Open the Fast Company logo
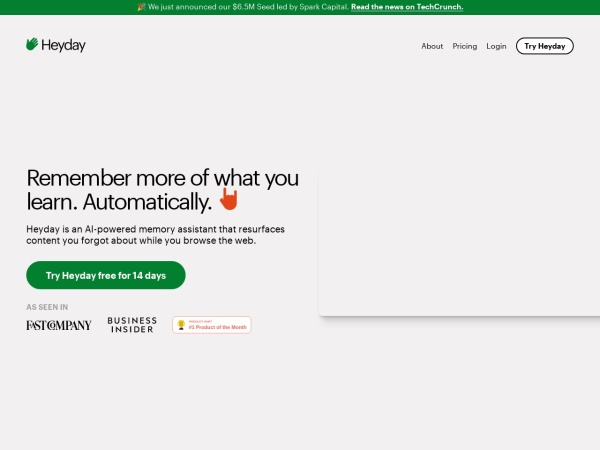600x450 pixels. (58, 325)
